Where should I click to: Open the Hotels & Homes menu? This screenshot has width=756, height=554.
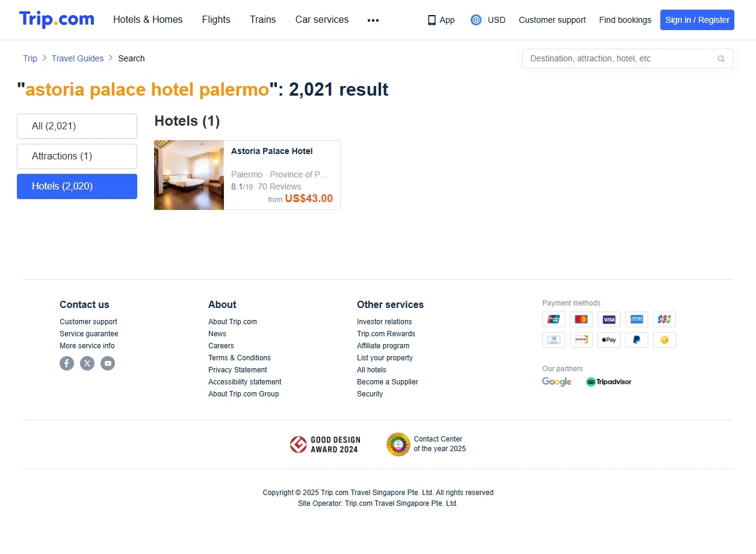[148, 20]
